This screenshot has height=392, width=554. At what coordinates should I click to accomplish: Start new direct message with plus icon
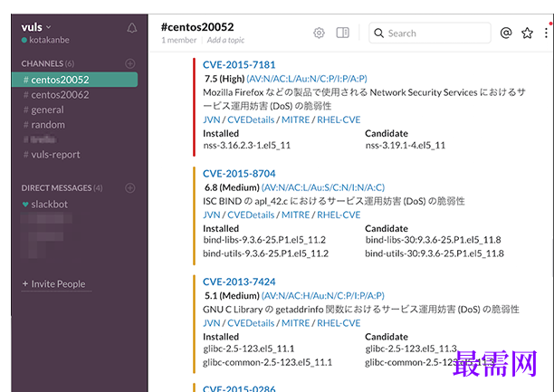tap(130, 188)
